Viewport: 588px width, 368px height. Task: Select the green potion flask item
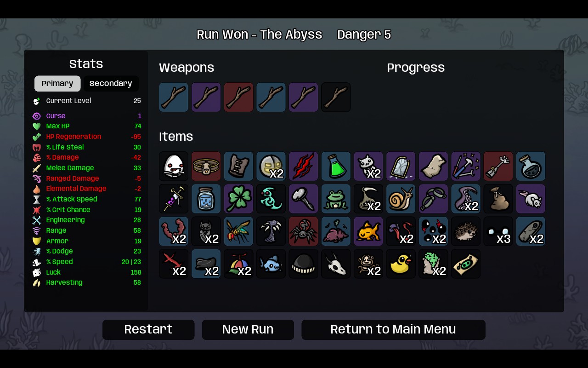[x=336, y=167]
